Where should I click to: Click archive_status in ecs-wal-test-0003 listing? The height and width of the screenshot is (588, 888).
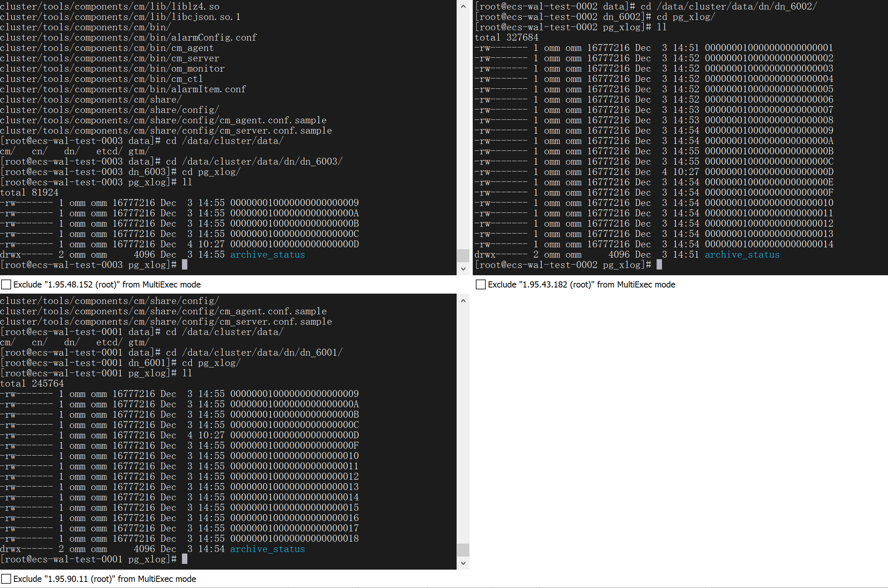coord(267,255)
